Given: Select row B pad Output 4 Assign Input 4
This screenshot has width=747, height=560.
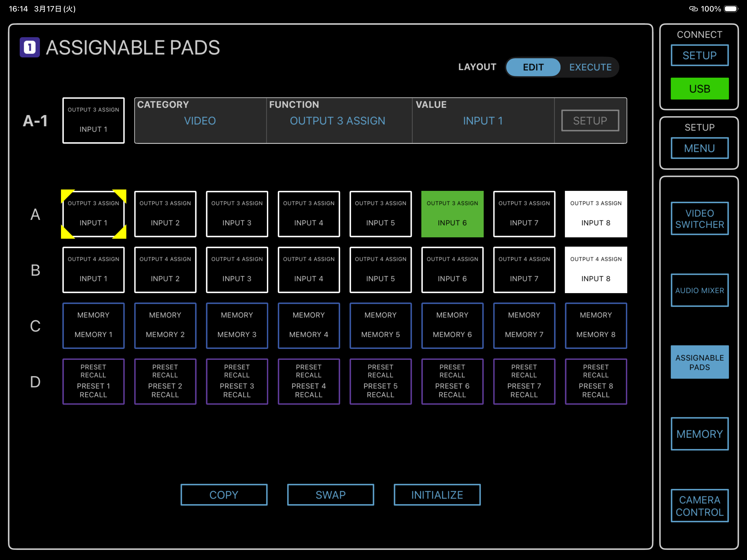Looking at the screenshot, I should (x=309, y=270).
